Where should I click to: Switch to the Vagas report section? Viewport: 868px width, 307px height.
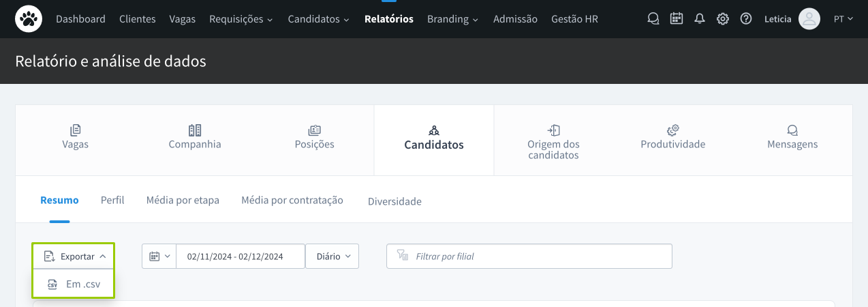coord(76,137)
